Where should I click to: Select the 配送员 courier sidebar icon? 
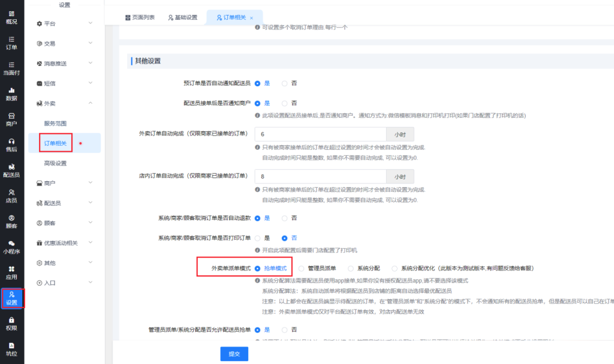(11, 170)
